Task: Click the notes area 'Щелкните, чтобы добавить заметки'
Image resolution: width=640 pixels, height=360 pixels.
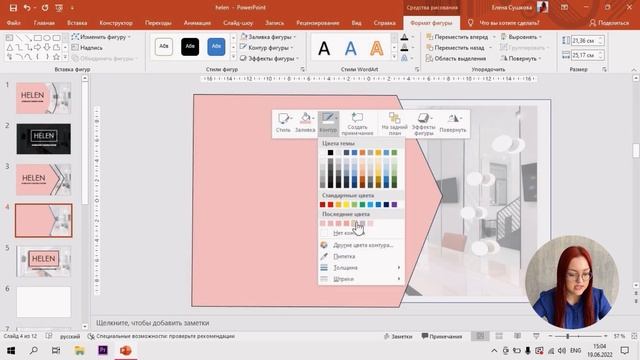Action: coord(153,323)
